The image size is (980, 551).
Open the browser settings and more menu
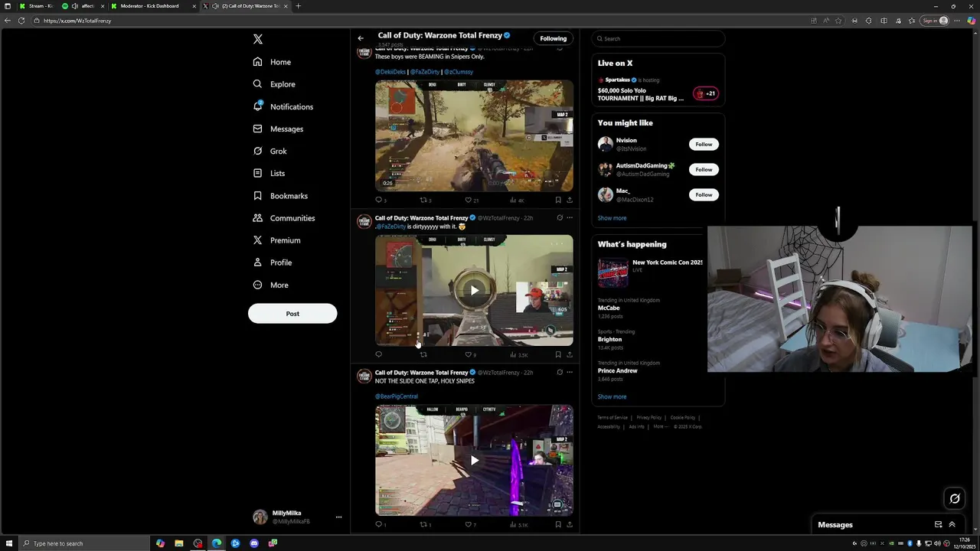pos(957,21)
